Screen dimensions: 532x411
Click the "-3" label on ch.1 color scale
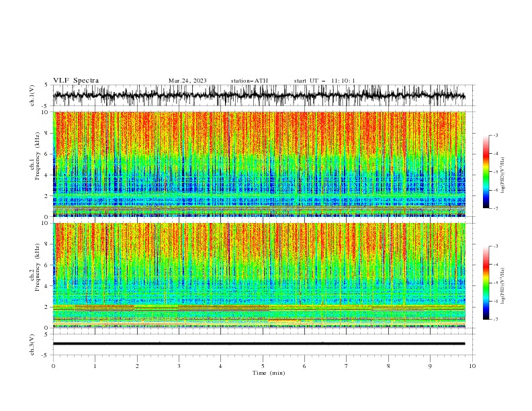click(496, 135)
